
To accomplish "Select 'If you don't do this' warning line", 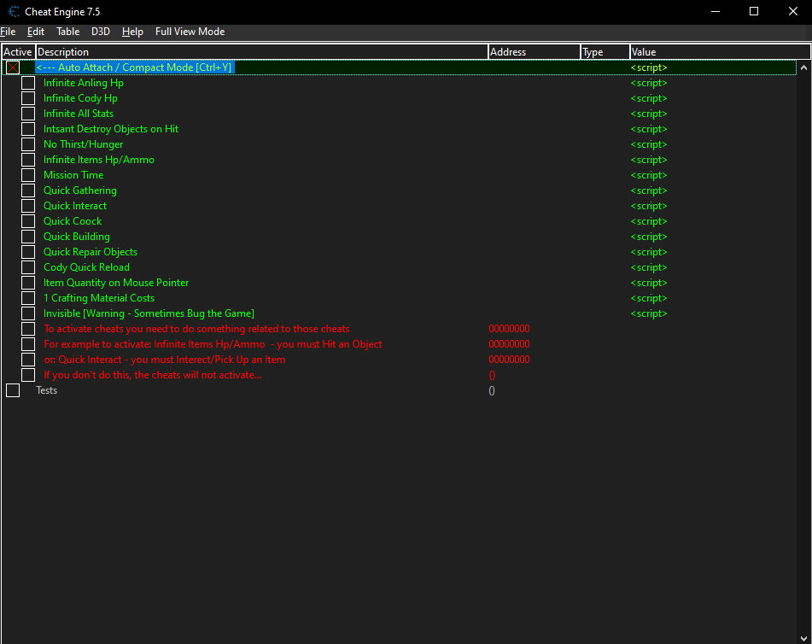I will click(152, 375).
